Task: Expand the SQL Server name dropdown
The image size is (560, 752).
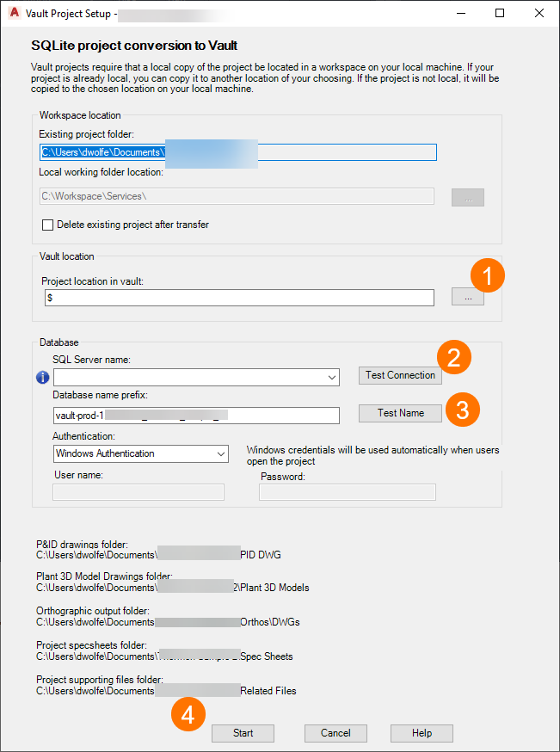Action: [333, 377]
